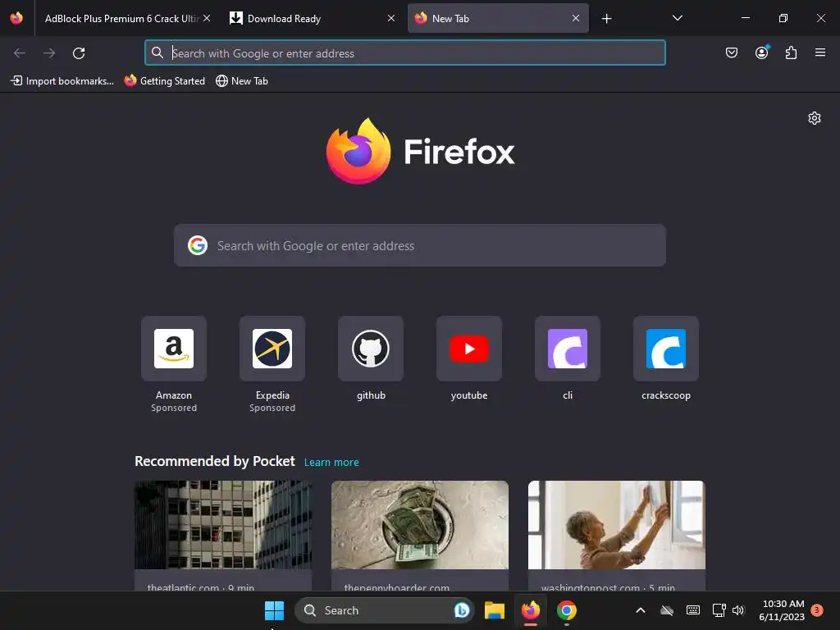Click Learn more link beside Pocket heading
This screenshot has width=840, height=630.
click(x=331, y=463)
